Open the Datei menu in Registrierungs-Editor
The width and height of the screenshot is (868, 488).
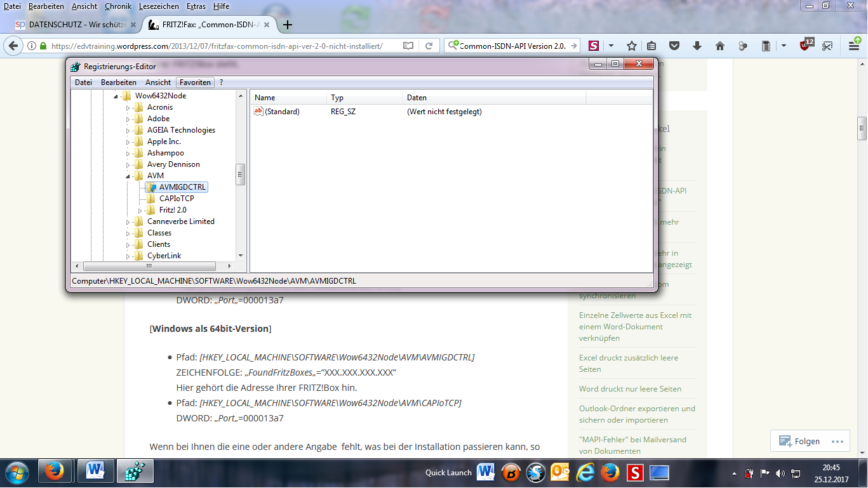[x=83, y=82]
